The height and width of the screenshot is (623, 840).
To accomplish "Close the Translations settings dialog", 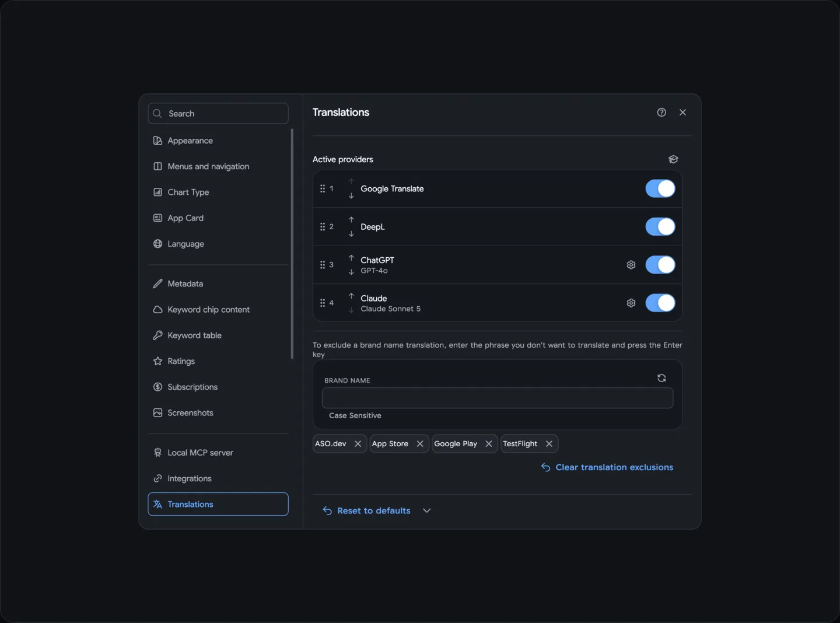I will (682, 113).
